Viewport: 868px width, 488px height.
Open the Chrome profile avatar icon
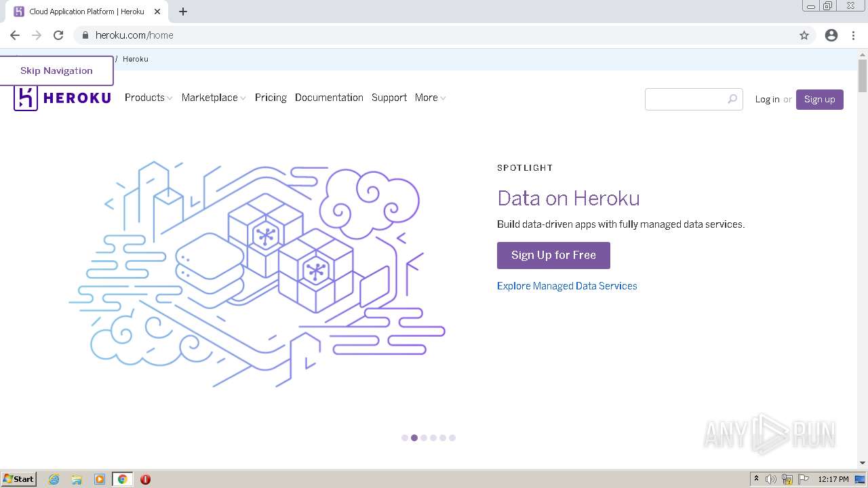831,35
